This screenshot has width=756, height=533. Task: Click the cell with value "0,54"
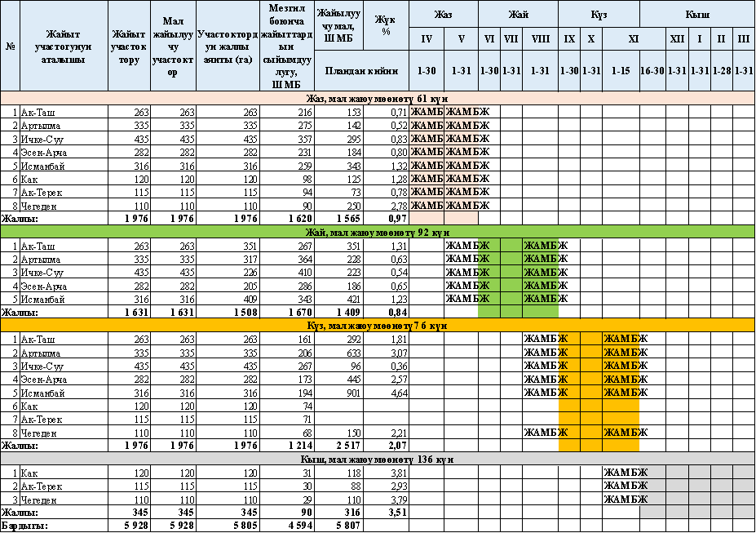coord(386,273)
